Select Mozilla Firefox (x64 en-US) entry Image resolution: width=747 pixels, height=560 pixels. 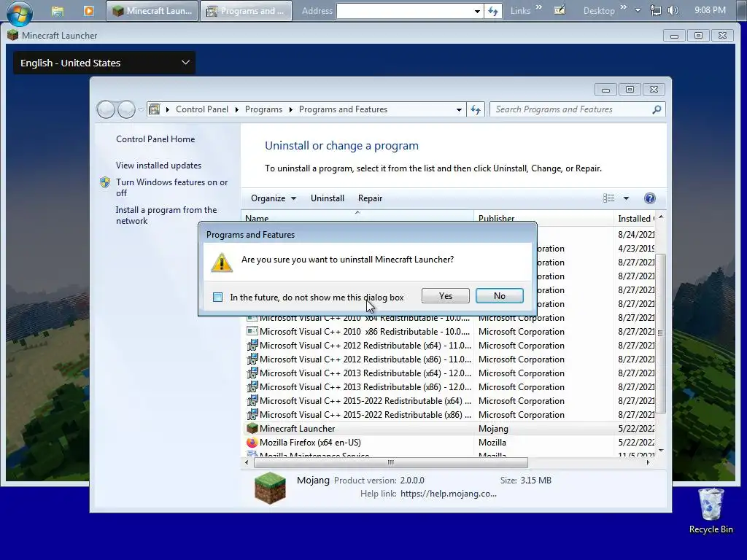pos(448,443)
